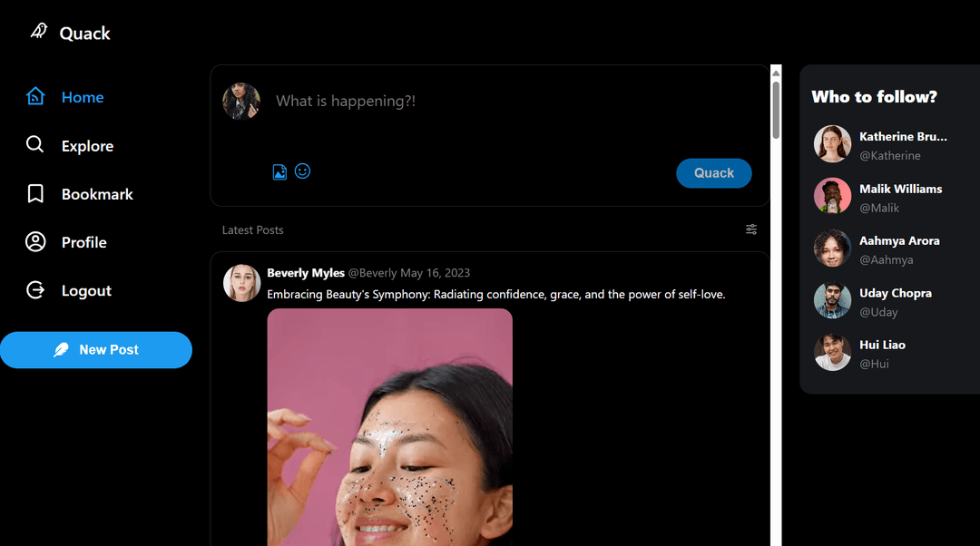The width and height of the screenshot is (980, 546).
Task: Open the Bookmark page
Action: [97, 194]
